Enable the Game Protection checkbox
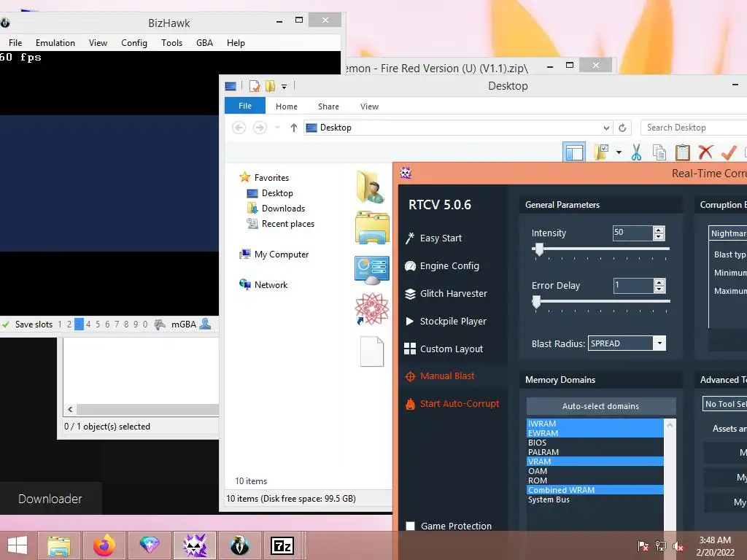 click(x=410, y=526)
